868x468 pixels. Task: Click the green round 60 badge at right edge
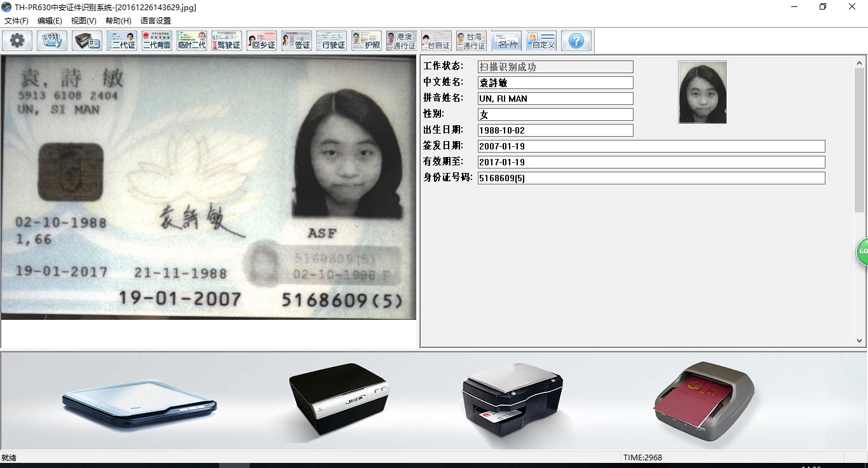click(x=862, y=251)
